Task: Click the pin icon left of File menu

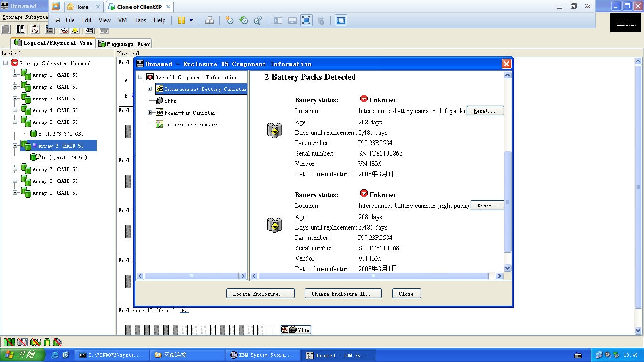Action: tap(56, 20)
